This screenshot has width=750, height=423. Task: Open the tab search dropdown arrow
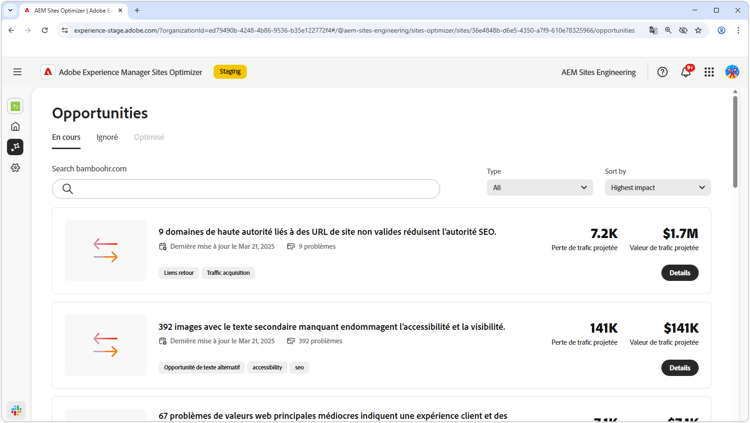click(x=10, y=10)
